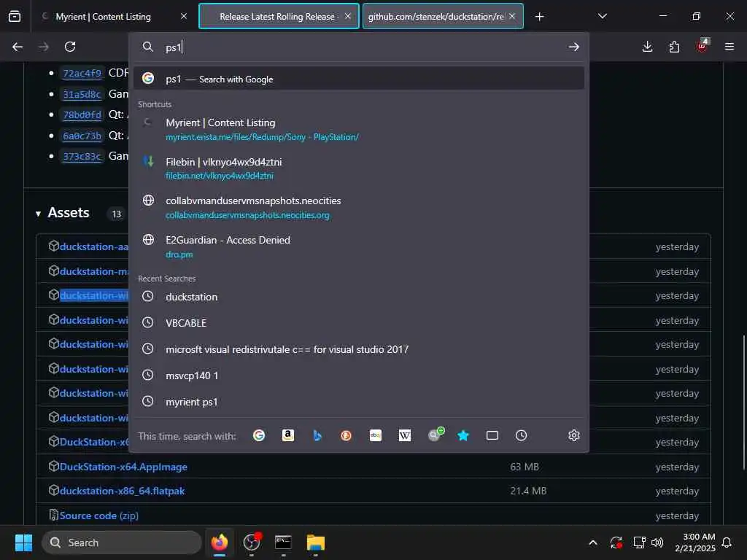Open Firefox application menu
Screen dimensions: 747x560
729,47
